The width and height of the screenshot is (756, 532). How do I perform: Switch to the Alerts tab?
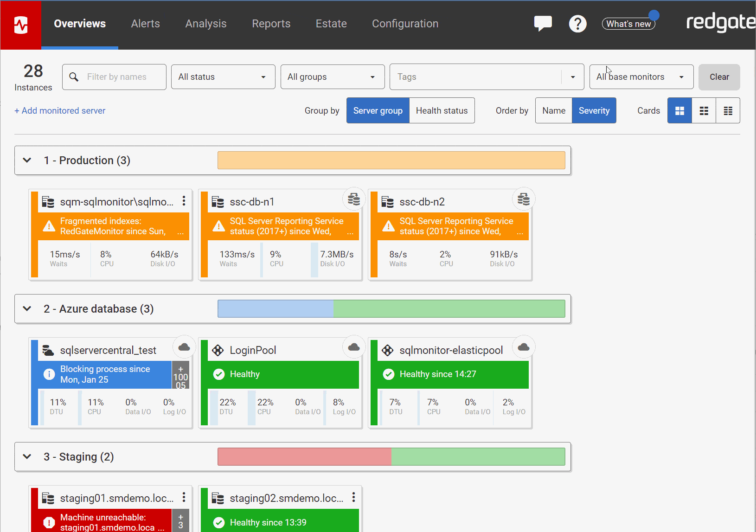(145, 24)
